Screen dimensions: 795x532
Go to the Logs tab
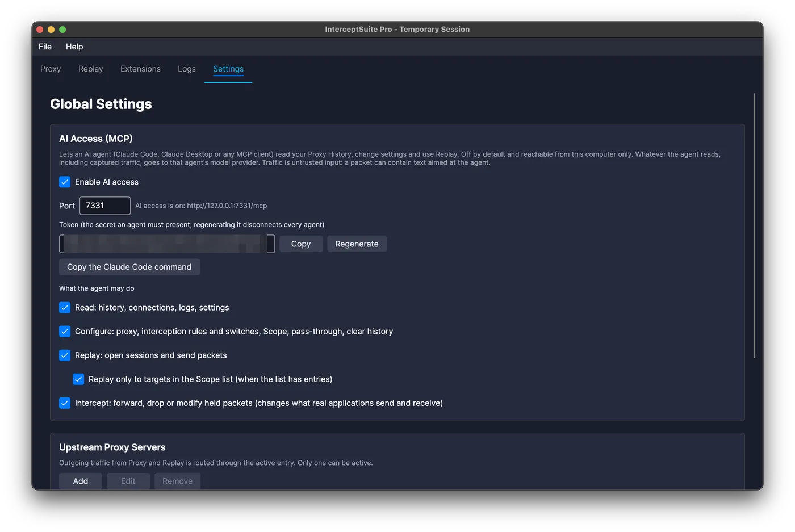point(187,69)
